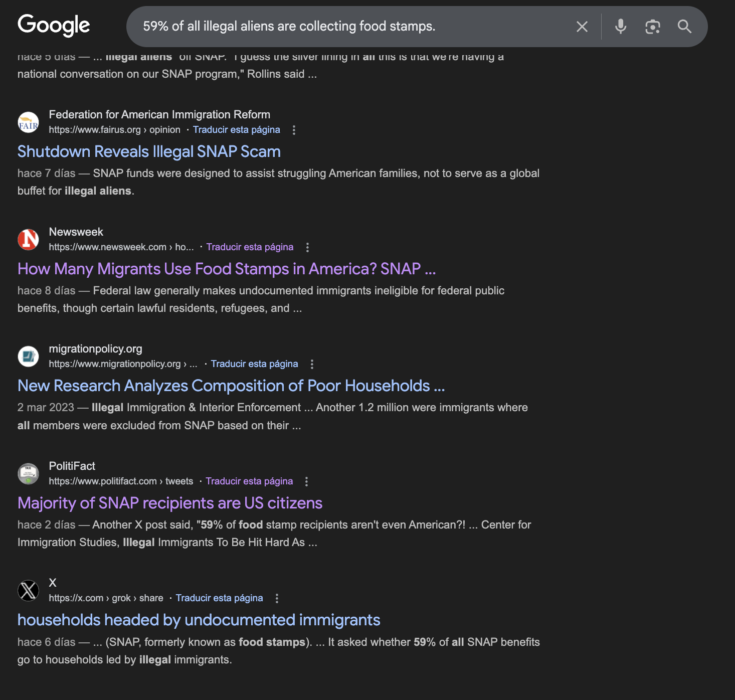Open "households headed by undocumented immigrants" link
735x700 pixels.
click(199, 620)
